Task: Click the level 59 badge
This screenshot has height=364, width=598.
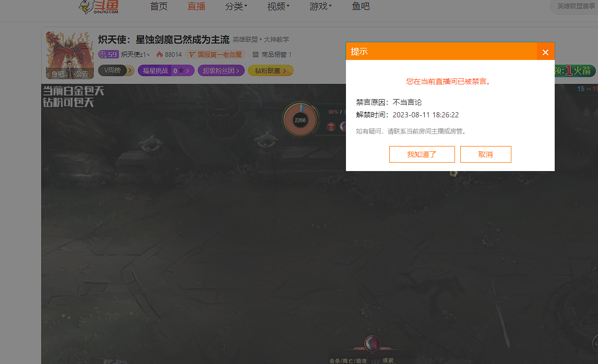Action: (x=109, y=55)
